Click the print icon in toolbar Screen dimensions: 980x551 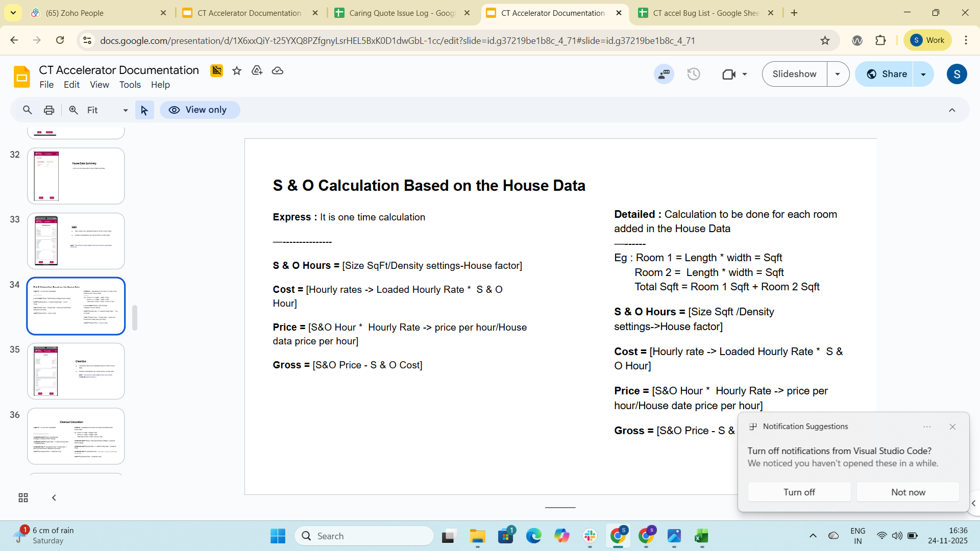point(49,110)
